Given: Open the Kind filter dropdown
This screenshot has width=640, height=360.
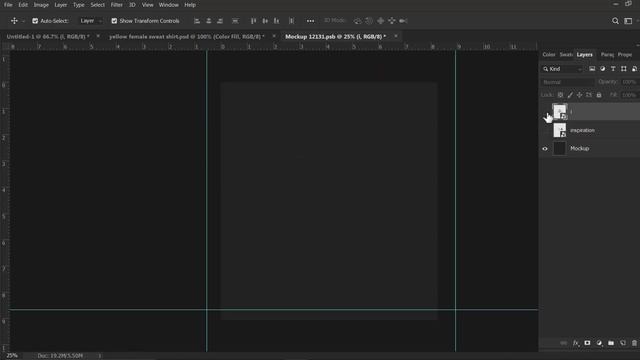Looking at the screenshot, I should pyautogui.click(x=562, y=69).
